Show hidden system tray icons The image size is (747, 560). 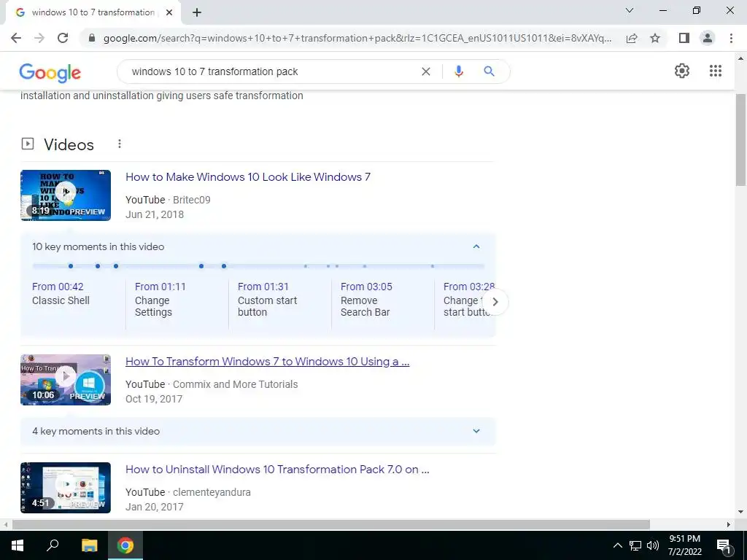coord(617,545)
